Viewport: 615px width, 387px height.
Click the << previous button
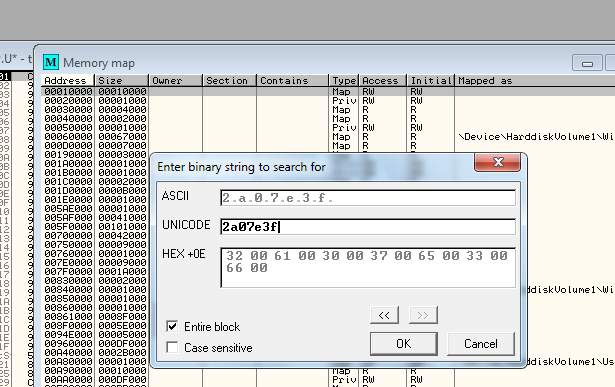point(384,315)
